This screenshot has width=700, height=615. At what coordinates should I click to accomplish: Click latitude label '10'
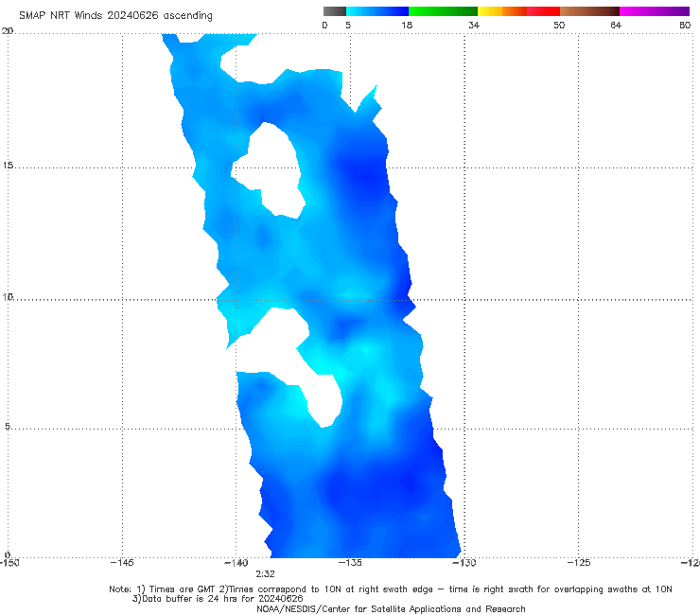8,297
